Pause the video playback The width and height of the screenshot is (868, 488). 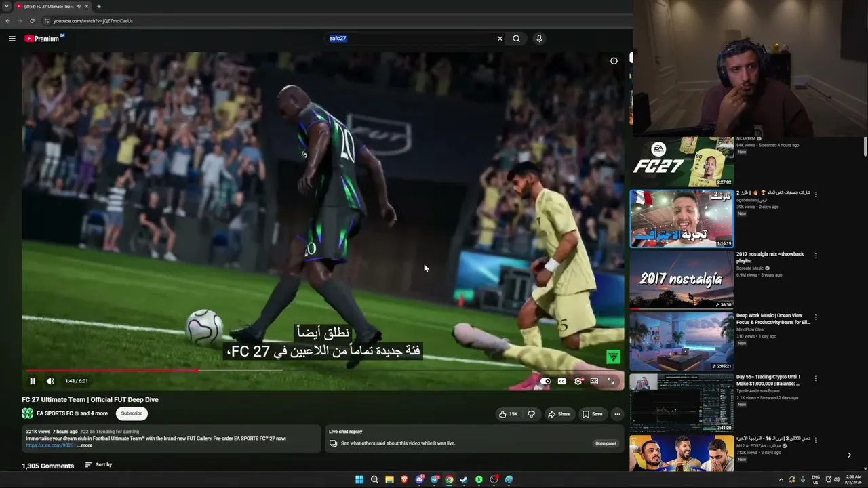(x=33, y=381)
